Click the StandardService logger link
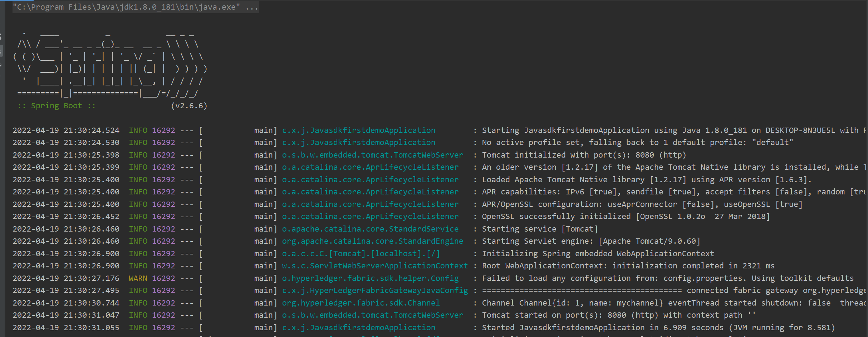Image resolution: width=868 pixels, height=337 pixels. coord(370,229)
